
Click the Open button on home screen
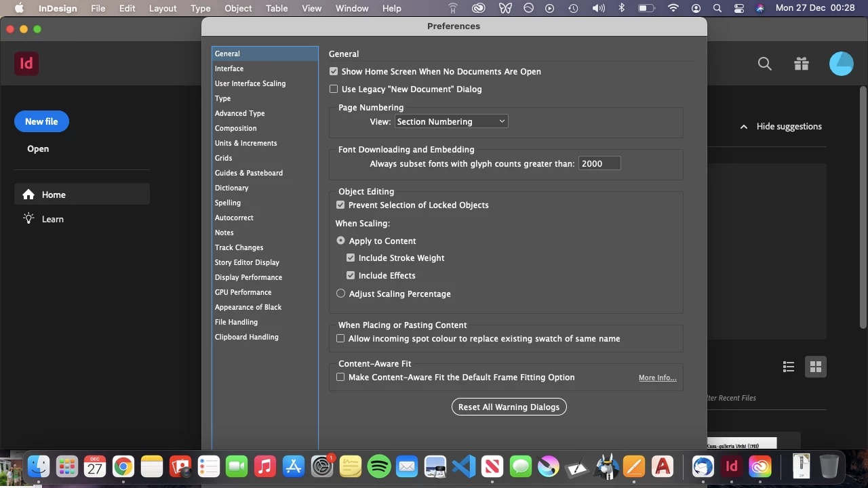click(38, 148)
